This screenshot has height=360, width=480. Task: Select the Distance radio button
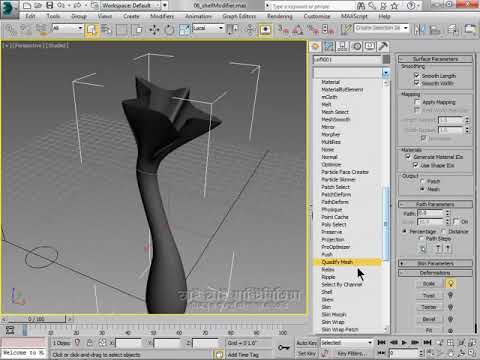(x=444, y=231)
